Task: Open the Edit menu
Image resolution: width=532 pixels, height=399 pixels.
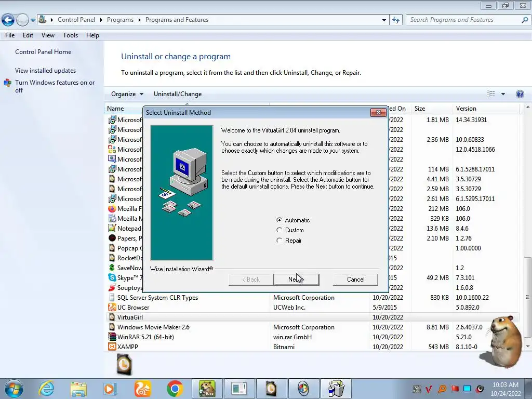Action: [28, 35]
